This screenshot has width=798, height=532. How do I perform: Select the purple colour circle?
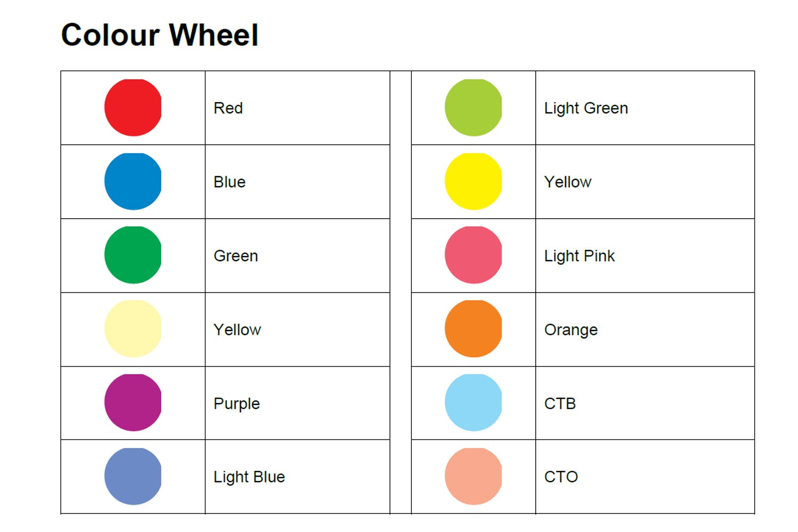coord(132,403)
